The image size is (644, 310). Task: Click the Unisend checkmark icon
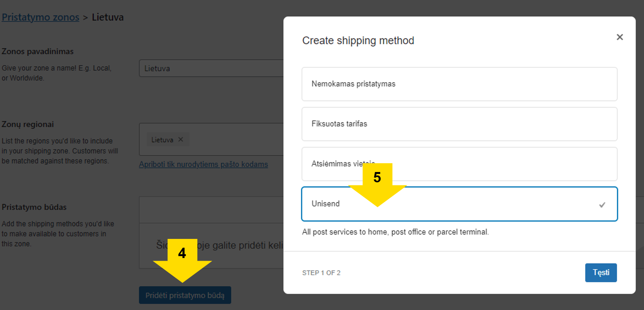[x=602, y=205]
